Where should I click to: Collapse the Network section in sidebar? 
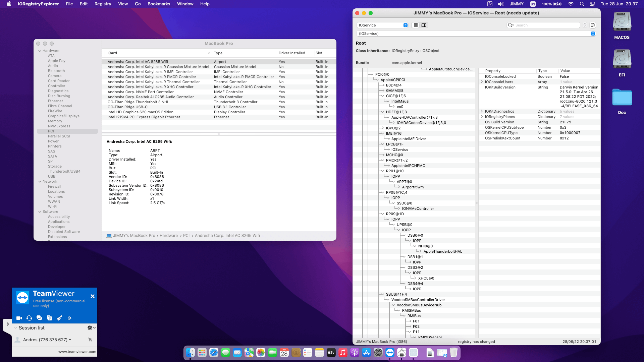40,182
